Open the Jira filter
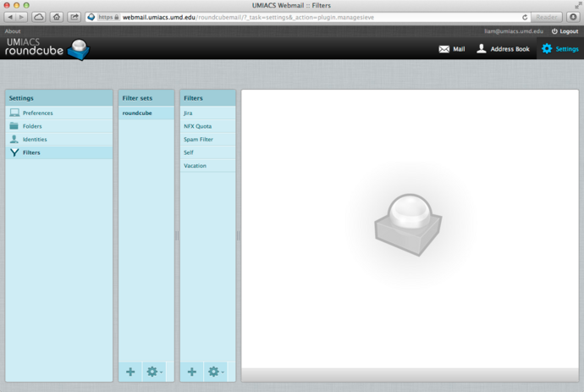Screen dimensions: 584x392 point(189,113)
